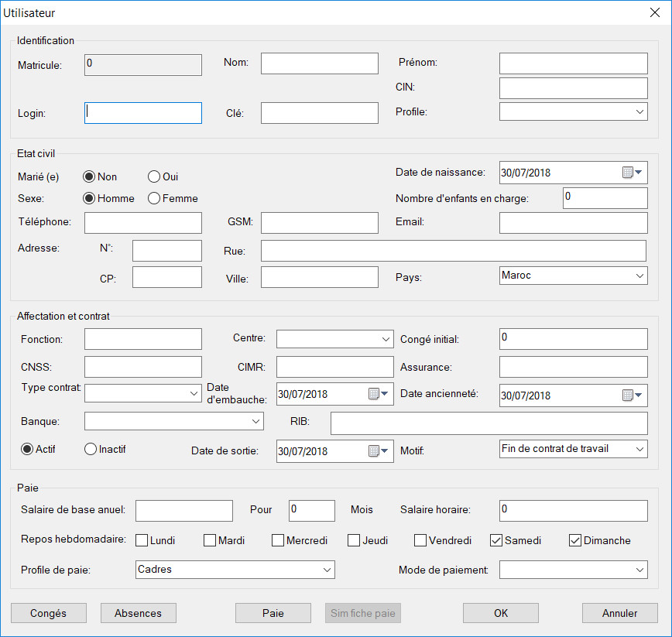Viewport: 672px width, 637px height.
Task: Select Femme as the Sexe
Action: (x=154, y=198)
